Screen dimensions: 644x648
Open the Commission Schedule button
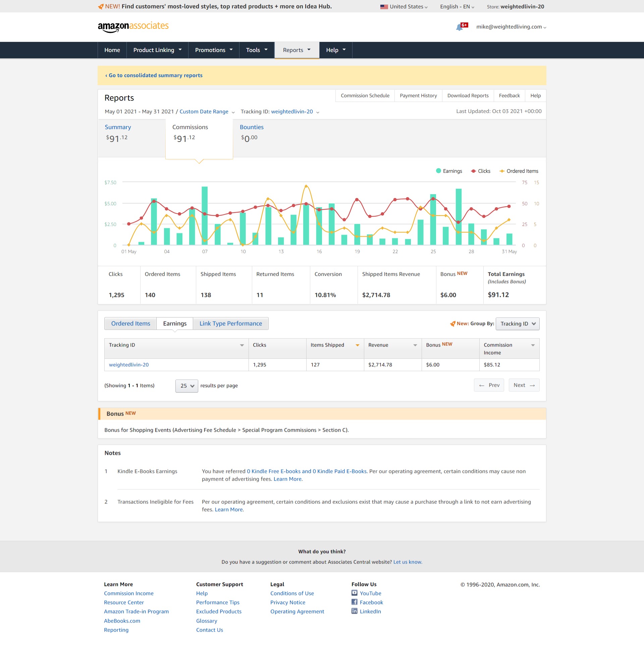coord(365,96)
